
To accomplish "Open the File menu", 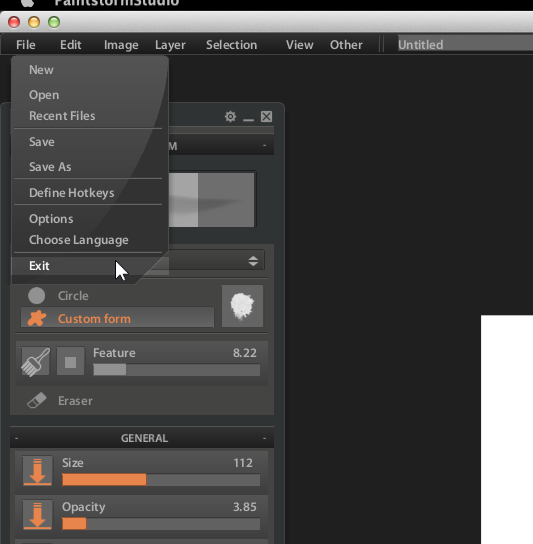I will point(26,45).
